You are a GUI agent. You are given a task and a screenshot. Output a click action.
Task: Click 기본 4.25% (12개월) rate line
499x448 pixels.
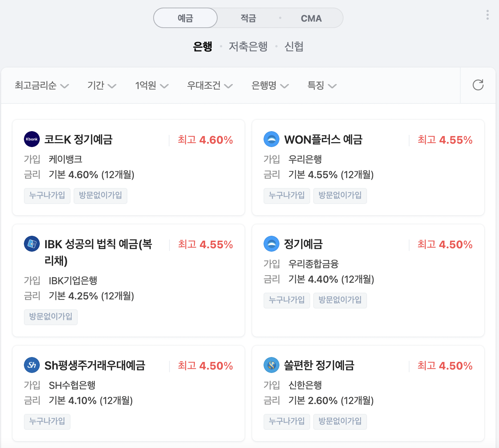coord(91,296)
